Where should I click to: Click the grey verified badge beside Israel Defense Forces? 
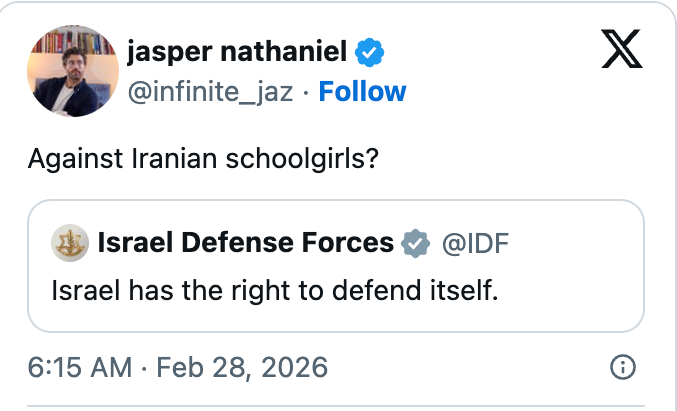[415, 242]
